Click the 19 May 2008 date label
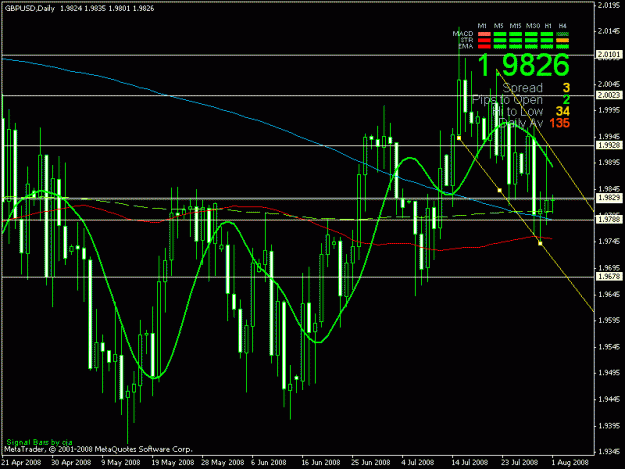The image size is (625, 469). [173, 462]
